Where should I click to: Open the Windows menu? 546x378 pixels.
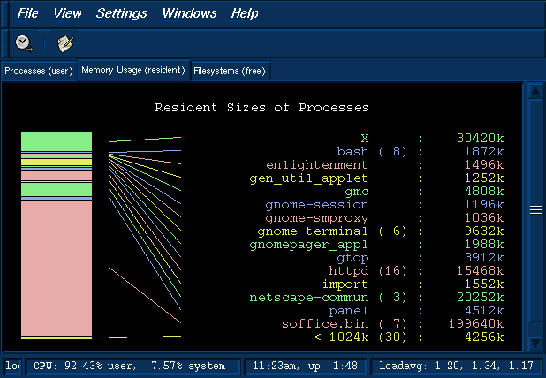pos(189,14)
